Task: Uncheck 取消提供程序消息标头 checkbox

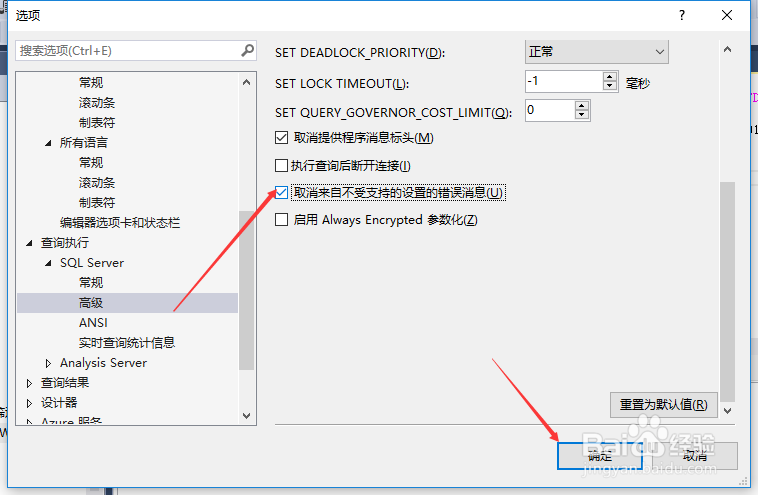Action: coord(281,138)
